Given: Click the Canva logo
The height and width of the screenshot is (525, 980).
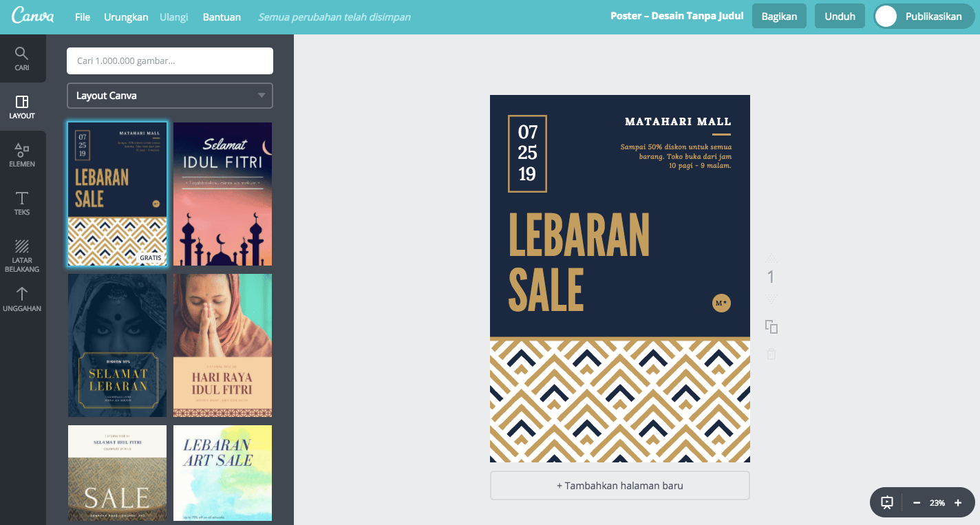Looking at the screenshot, I should 32,16.
